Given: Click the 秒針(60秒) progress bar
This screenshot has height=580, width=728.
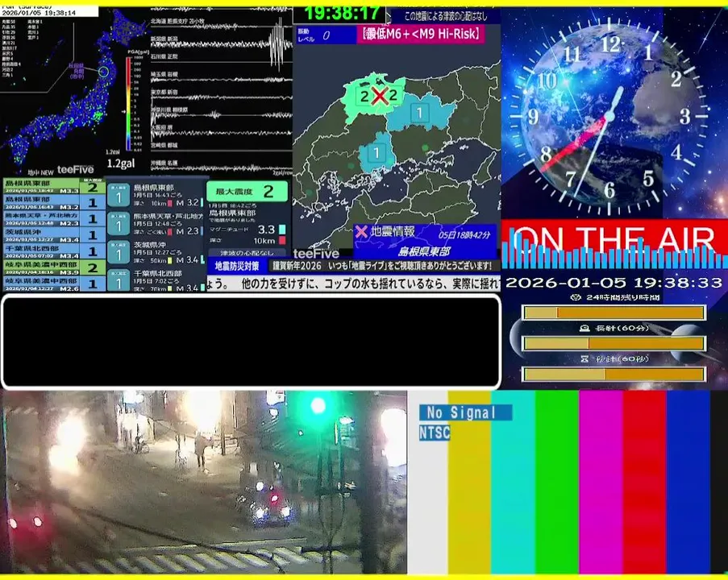Looking at the screenshot, I should click(x=614, y=374).
